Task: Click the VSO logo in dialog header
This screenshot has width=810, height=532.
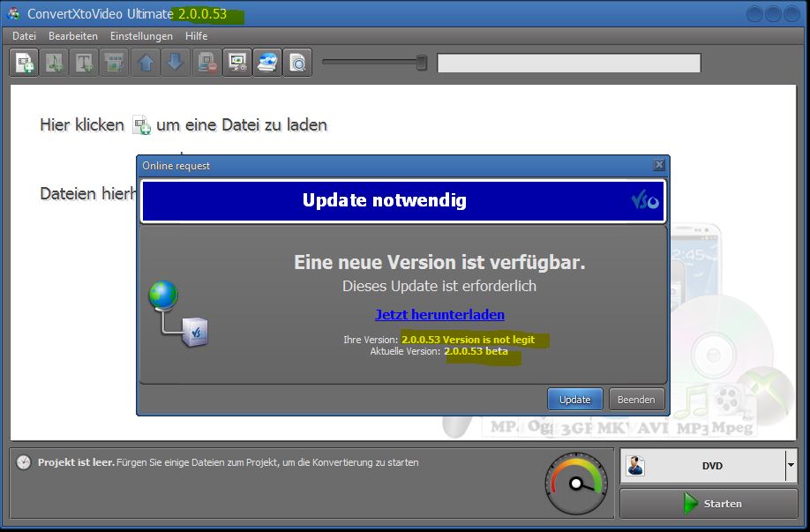Action: click(645, 200)
